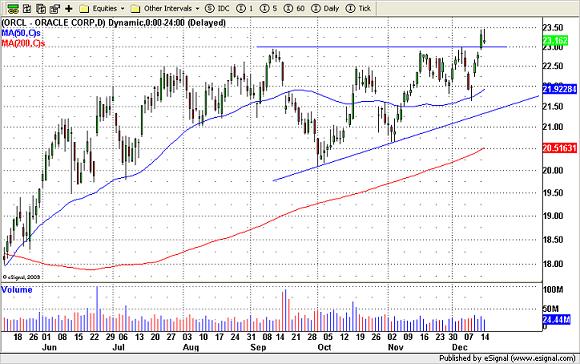Screen dimensions: 580x364
Task: Click the Dec month label on time axis
Action: pyautogui.click(x=459, y=347)
